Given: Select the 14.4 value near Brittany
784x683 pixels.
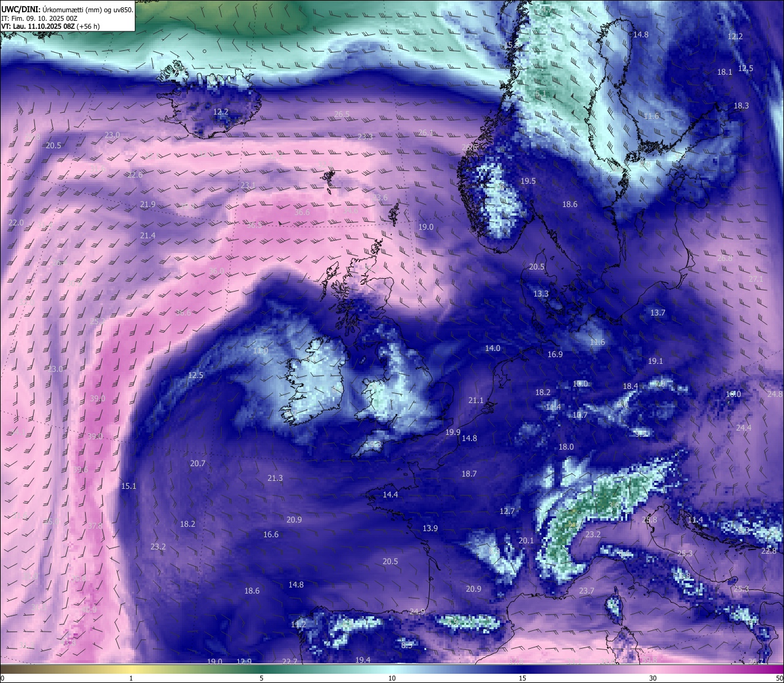Looking at the screenshot, I should [x=390, y=494].
